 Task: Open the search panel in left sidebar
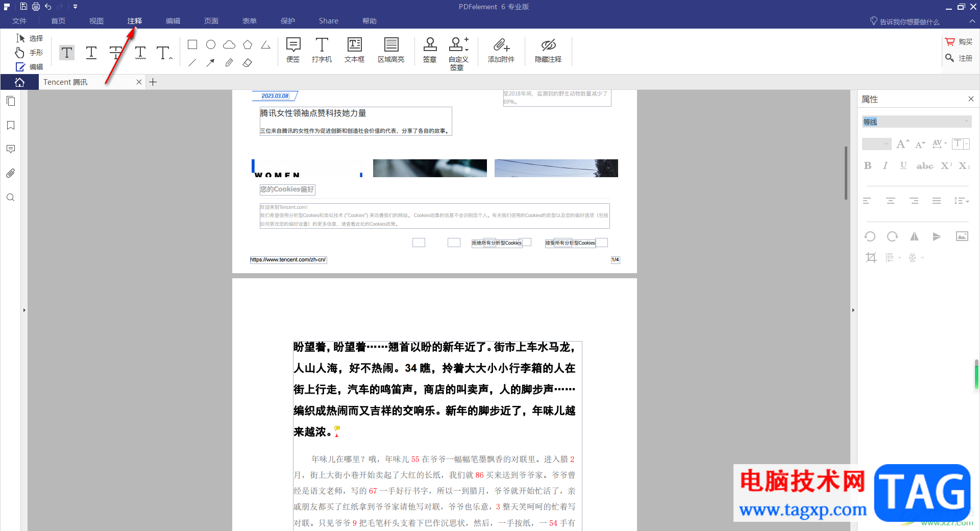pyautogui.click(x=11, y=198)
